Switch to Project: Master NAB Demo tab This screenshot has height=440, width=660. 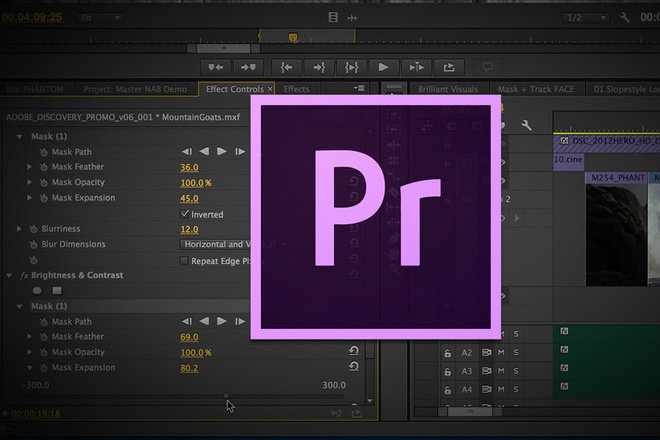point(135,89)
